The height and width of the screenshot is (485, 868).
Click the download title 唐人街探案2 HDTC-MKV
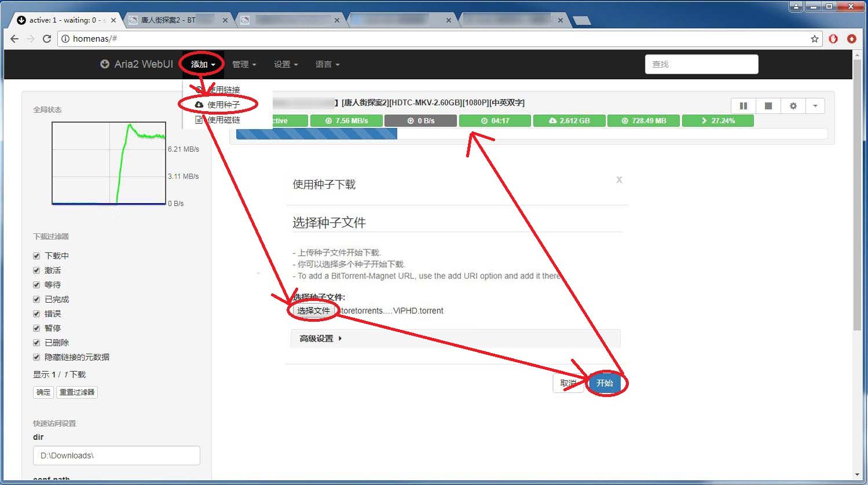click(433, 103)
